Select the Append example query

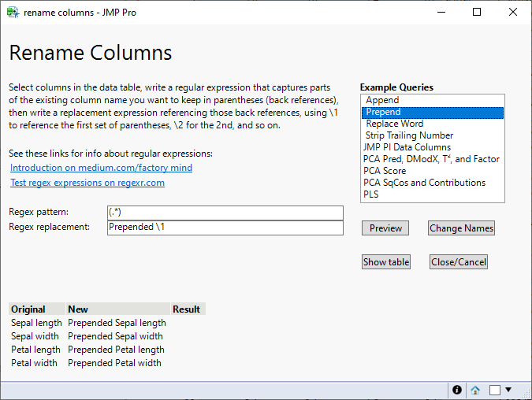(x=382, y=100)
